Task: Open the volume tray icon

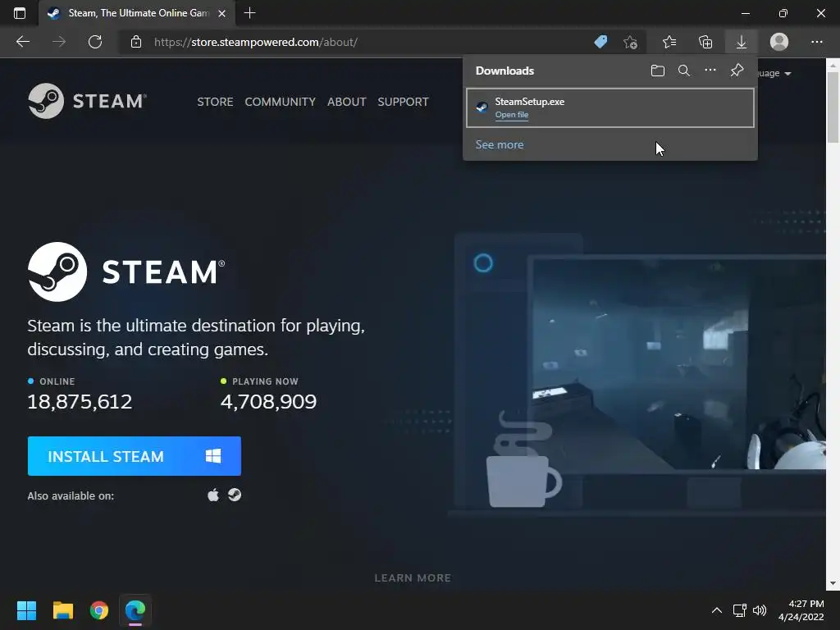Action: click(760, 610)
